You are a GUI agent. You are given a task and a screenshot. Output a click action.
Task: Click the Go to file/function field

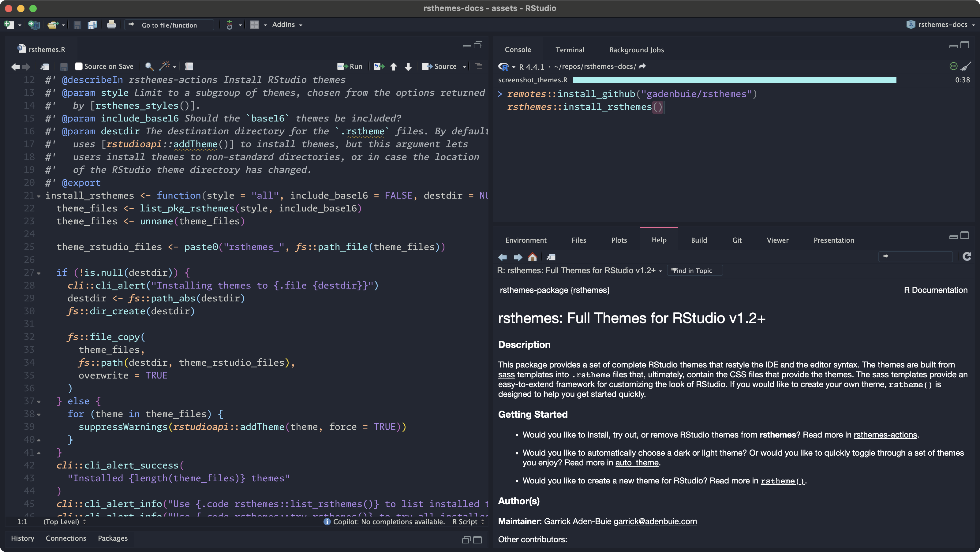169,25
